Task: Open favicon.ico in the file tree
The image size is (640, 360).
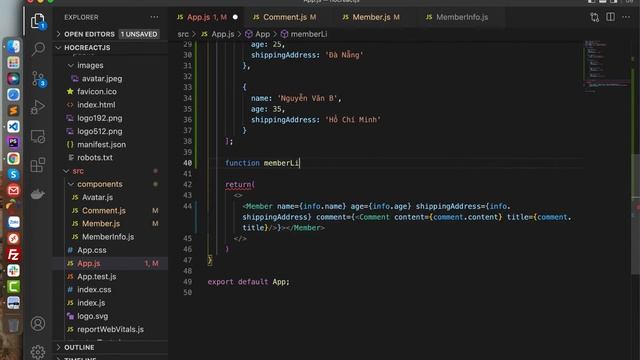Action: point(97,91)
